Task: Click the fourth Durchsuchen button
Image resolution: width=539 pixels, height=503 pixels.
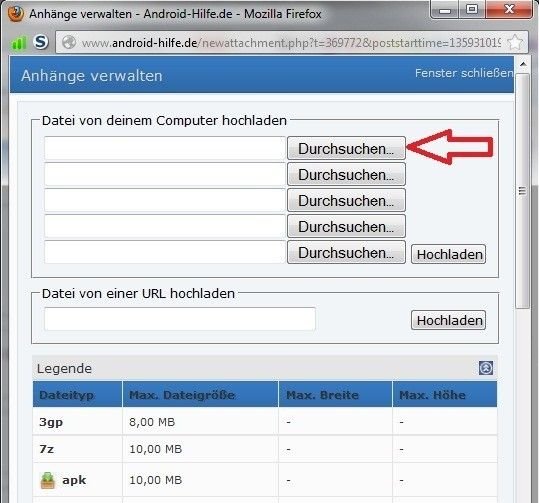Action: pyautogui.click(x=346, y=226)
